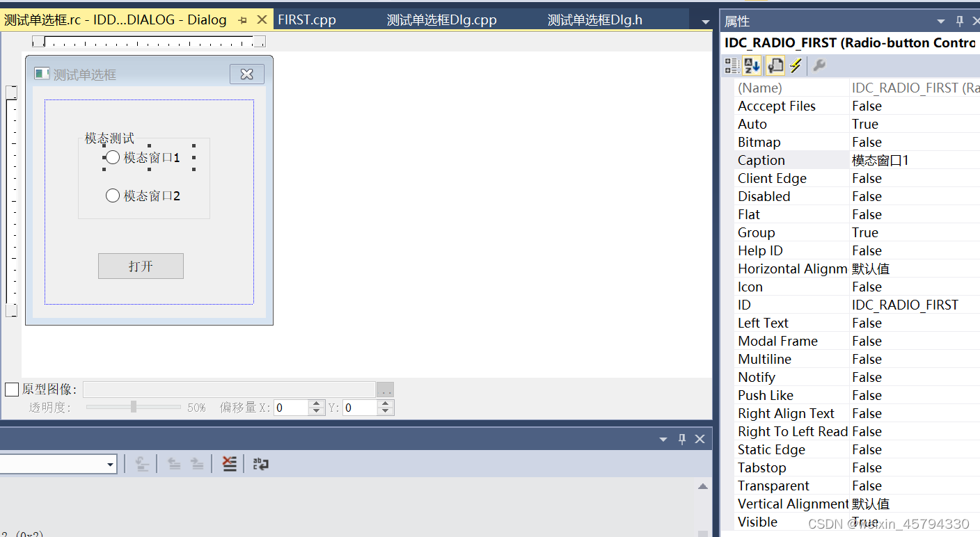The width and height of the screenshot is (980, 537).
Task: Show the Properties page icon
Action: pos(775,66)
